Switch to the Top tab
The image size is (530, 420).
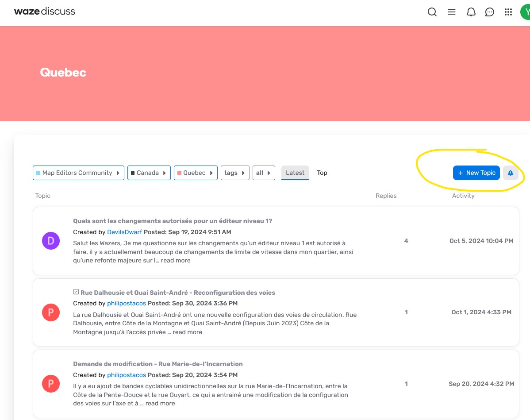(322, 173)
